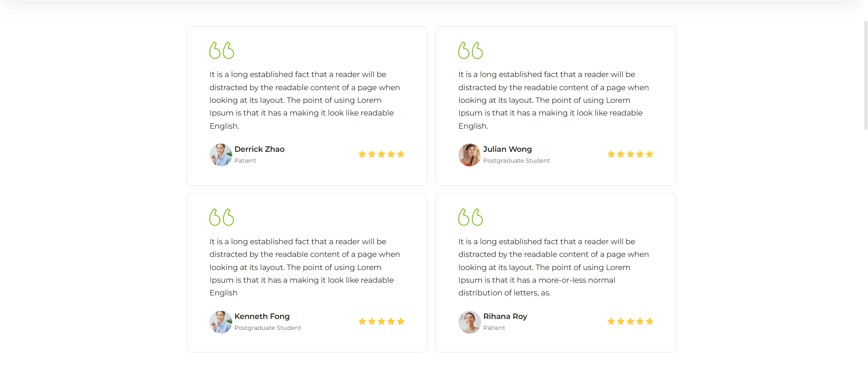Click Rihana Roy's star rating
Image resolution: width=868 pixels, height=372 pixels.
click(630, 321)
